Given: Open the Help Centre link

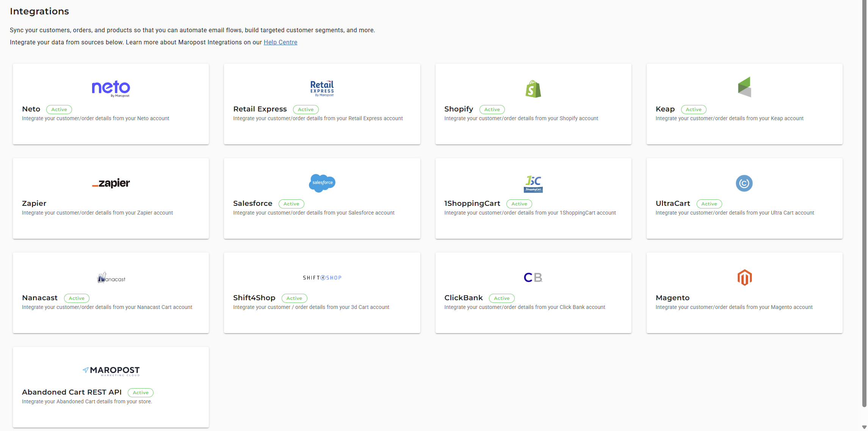Looking at the screenshot, I should pyautogui.click(x=280, y=42).
